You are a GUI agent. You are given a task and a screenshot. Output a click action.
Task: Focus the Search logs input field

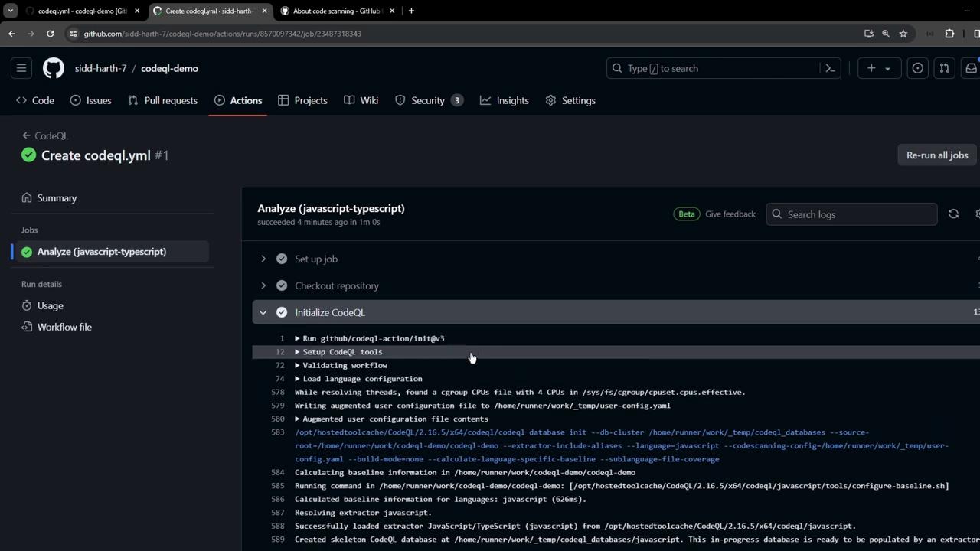[851, 214]
